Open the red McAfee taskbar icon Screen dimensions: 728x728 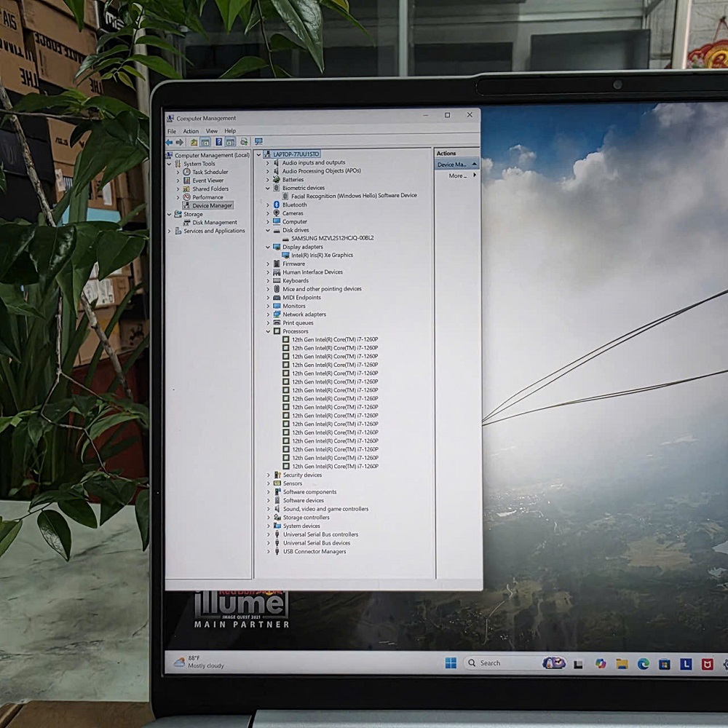[x=707, y=665]
